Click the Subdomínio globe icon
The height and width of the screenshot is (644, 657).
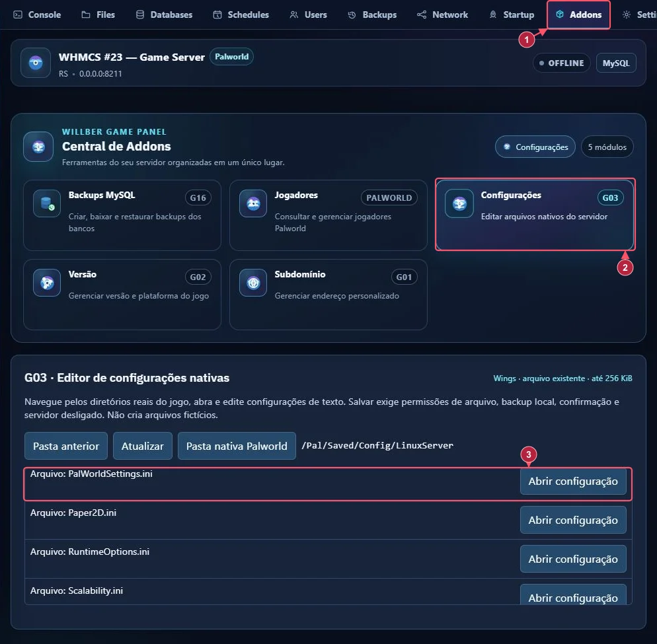253,283
